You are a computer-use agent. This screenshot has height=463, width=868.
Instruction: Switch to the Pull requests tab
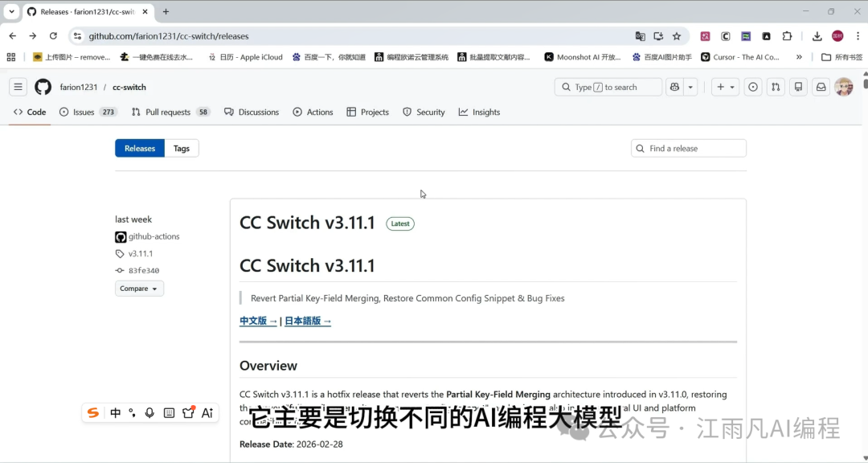(x=170, y=112)
